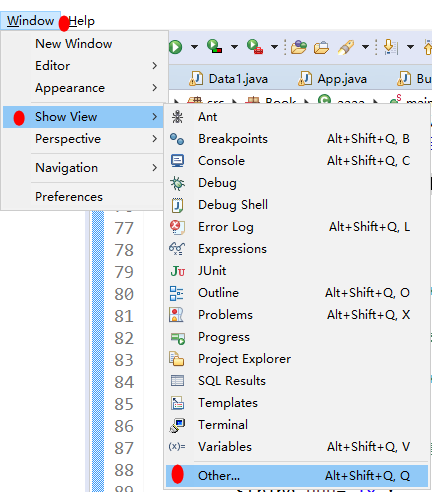Expand the Run button dropdown arrow
This screenshot has height=492, width=432.
(194, 47)
